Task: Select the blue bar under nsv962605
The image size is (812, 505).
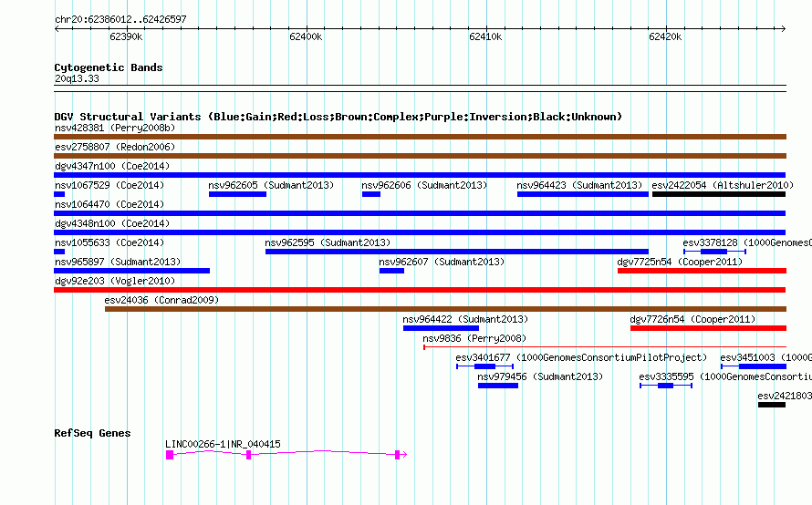Action: click(x=238, y=194)
